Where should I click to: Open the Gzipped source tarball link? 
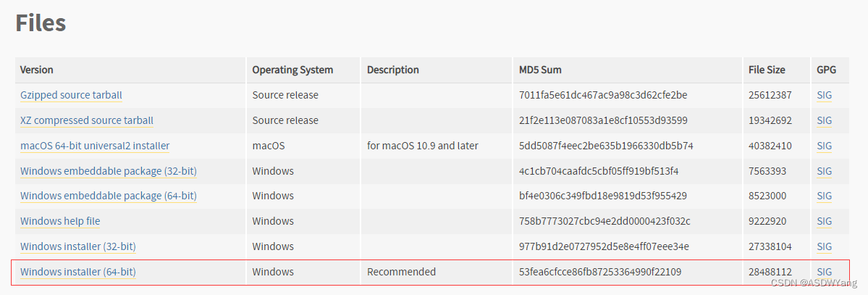pyautogui.click(x=71, y=95)
